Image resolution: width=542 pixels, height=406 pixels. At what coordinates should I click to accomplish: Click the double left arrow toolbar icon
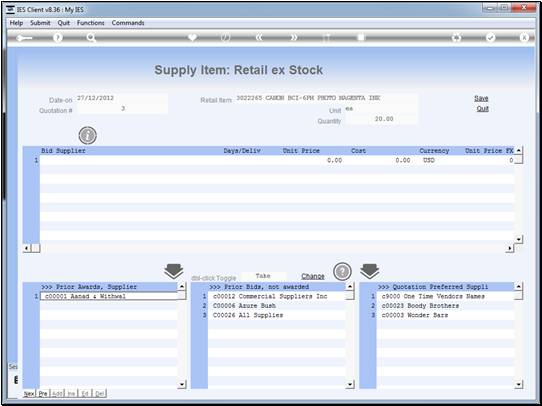click(x=259, y=38)
